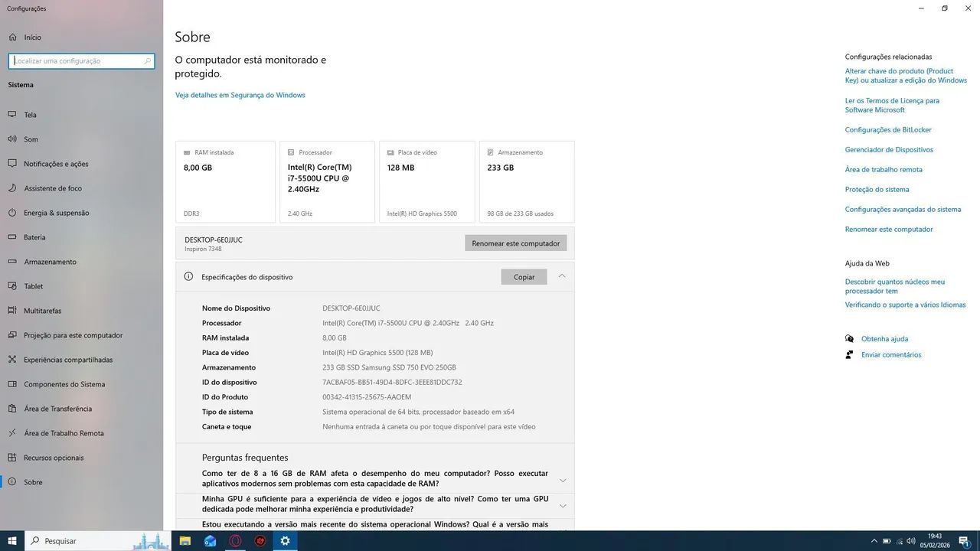
Task: Open Som settings via speaker icon
Action: 11,139
